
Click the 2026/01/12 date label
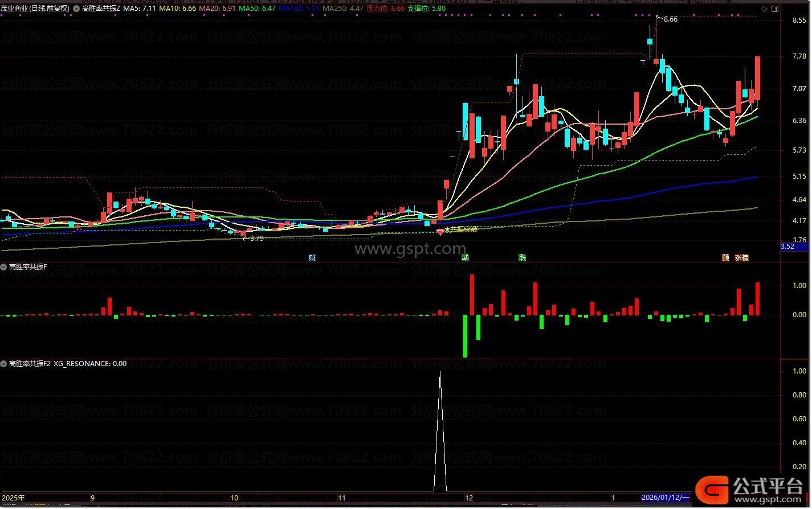pyautogui.click(x=665, y=498)
